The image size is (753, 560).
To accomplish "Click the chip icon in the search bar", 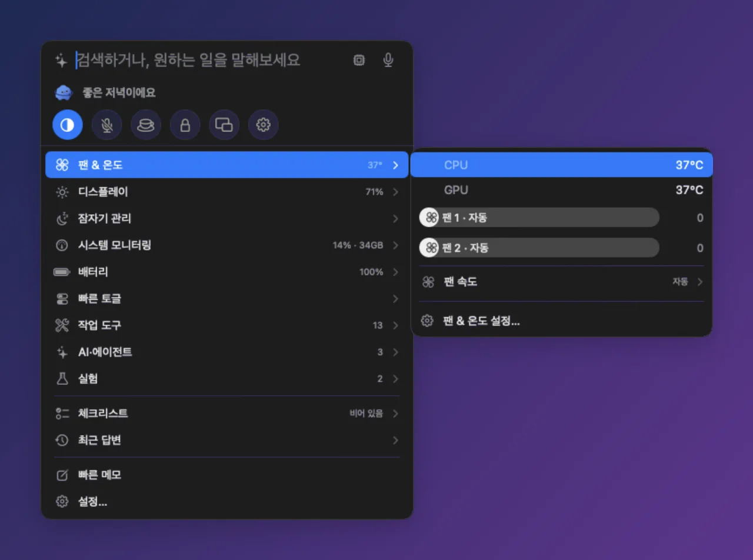I will pyautogui.click(x=358, y=60).
